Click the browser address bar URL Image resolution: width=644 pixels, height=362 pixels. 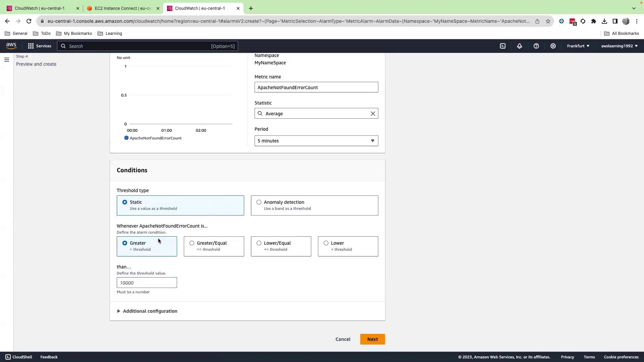point(288,21)
